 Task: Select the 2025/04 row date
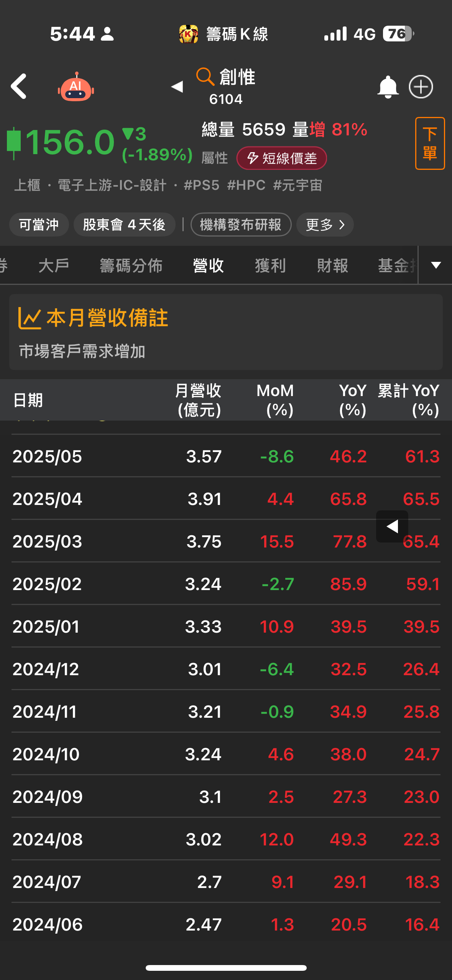(x=47, y=499)
